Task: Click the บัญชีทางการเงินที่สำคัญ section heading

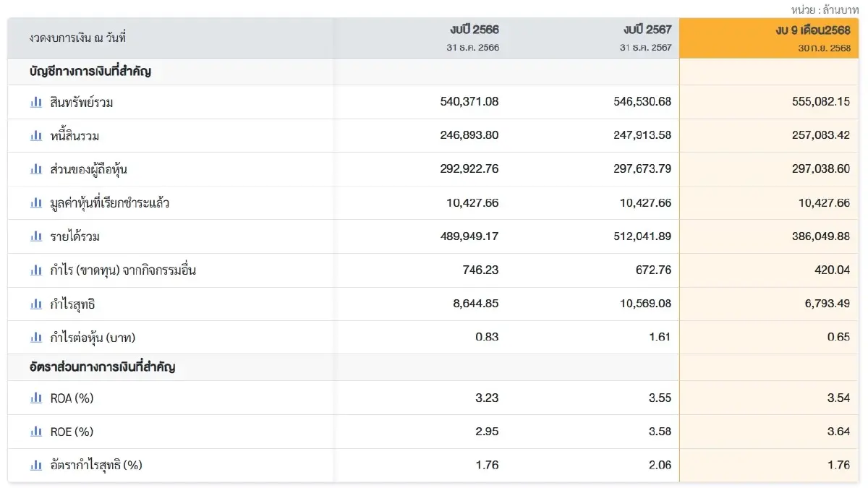Action: [x=90, y=72]
